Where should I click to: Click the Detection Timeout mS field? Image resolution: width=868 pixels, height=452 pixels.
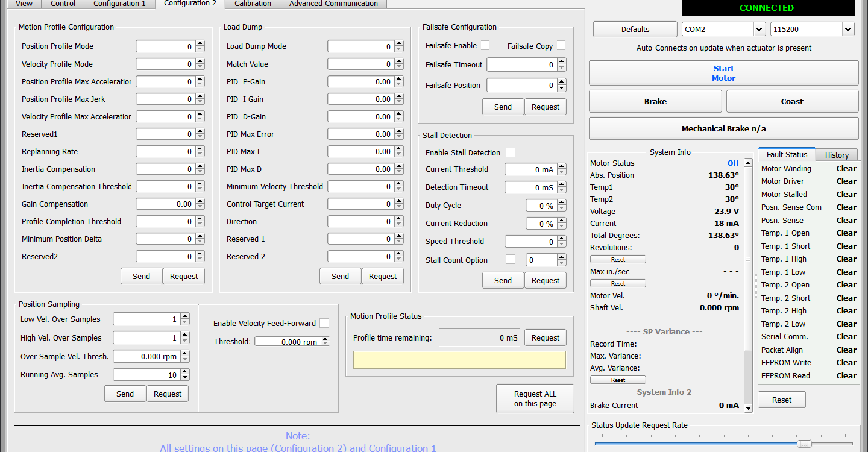click(x=530, y=187)
